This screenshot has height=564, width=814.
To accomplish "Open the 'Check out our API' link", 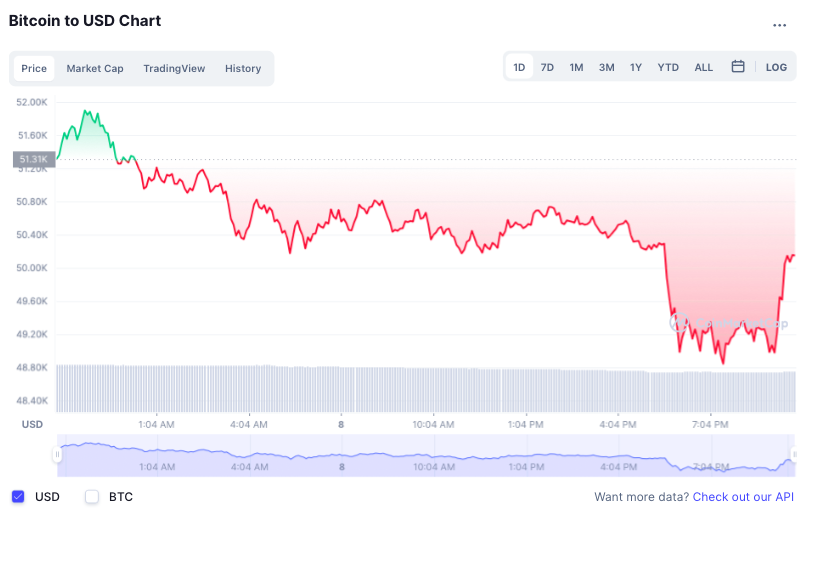I will pos(743,497).
